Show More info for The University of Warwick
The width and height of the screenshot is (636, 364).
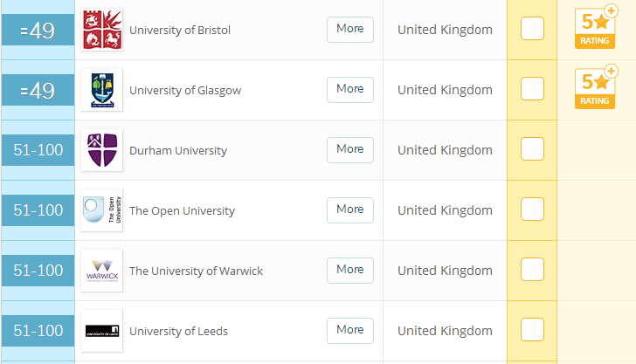point(349,270)
